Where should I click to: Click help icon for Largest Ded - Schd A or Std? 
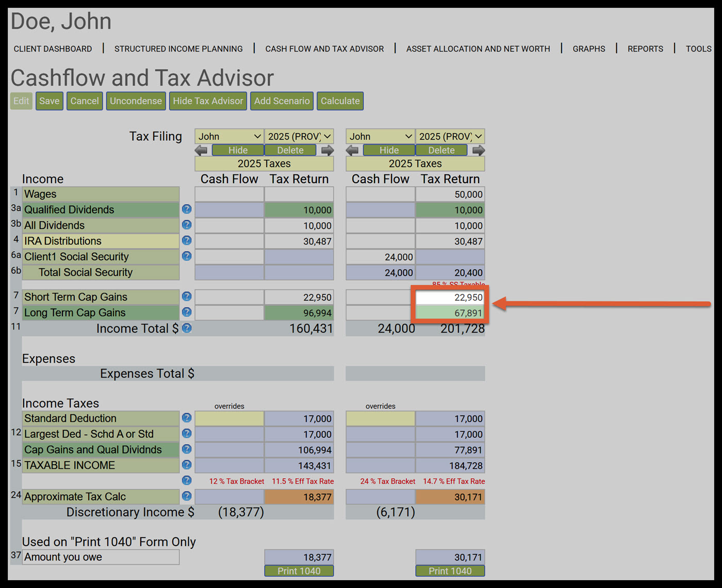(187, 434)
